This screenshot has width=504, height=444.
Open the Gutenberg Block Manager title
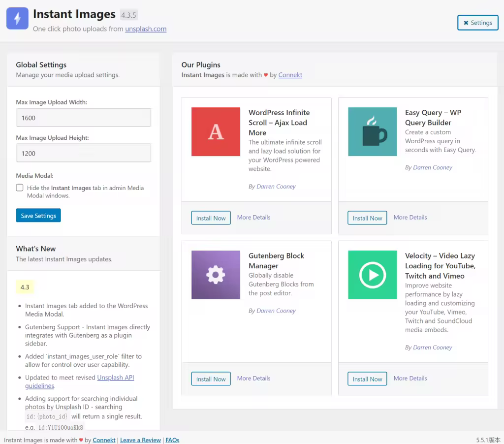click(x=276, y=260)
